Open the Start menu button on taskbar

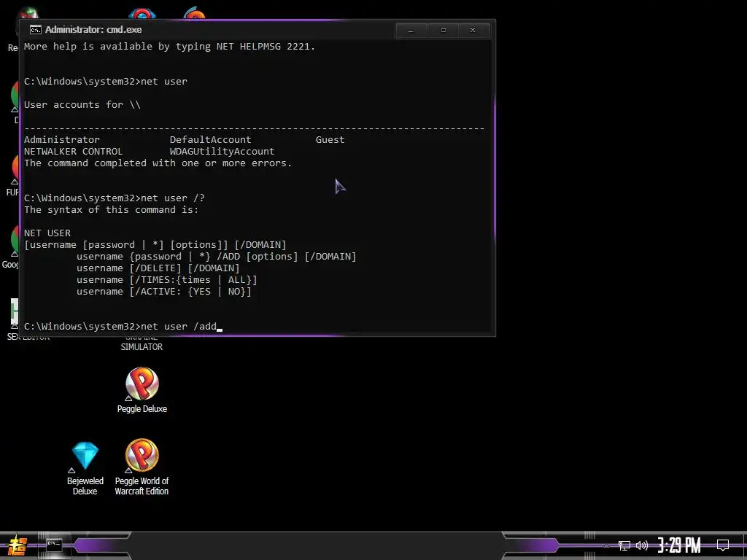point(18,545)
